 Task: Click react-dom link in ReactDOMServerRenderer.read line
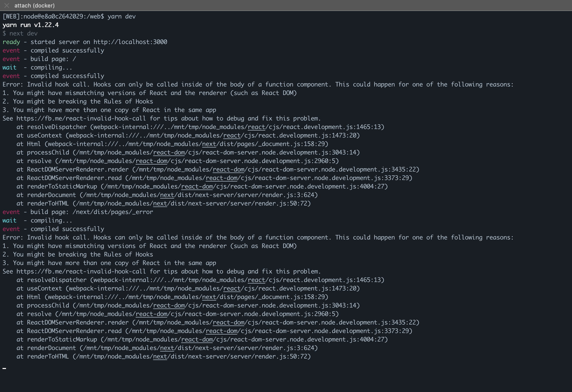tap(221, 178)
